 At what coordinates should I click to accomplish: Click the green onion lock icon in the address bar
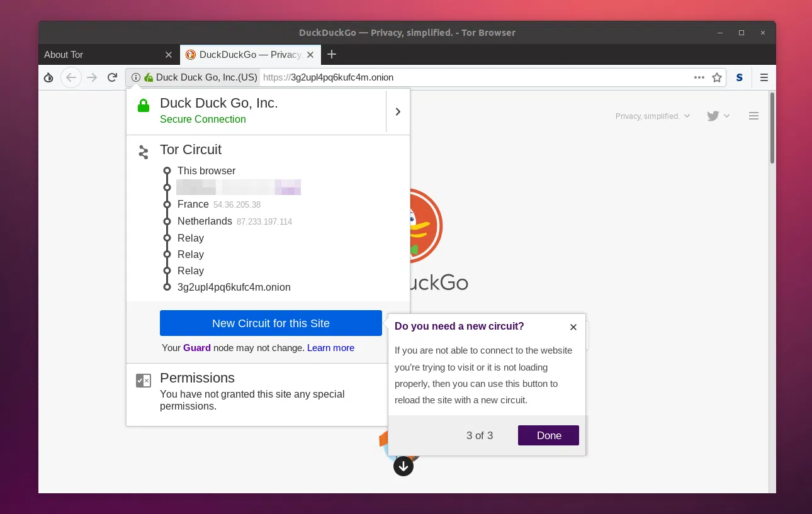pyautogui.click(x=149, y=77)
